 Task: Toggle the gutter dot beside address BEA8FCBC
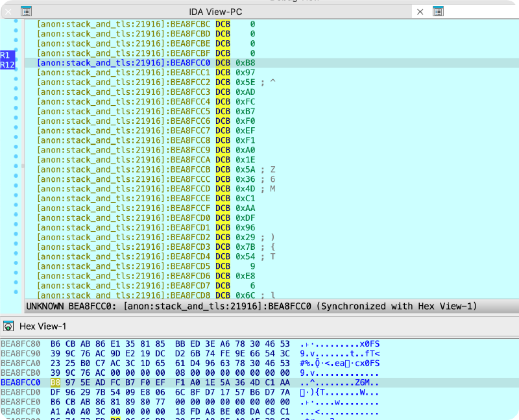point(16,24)
